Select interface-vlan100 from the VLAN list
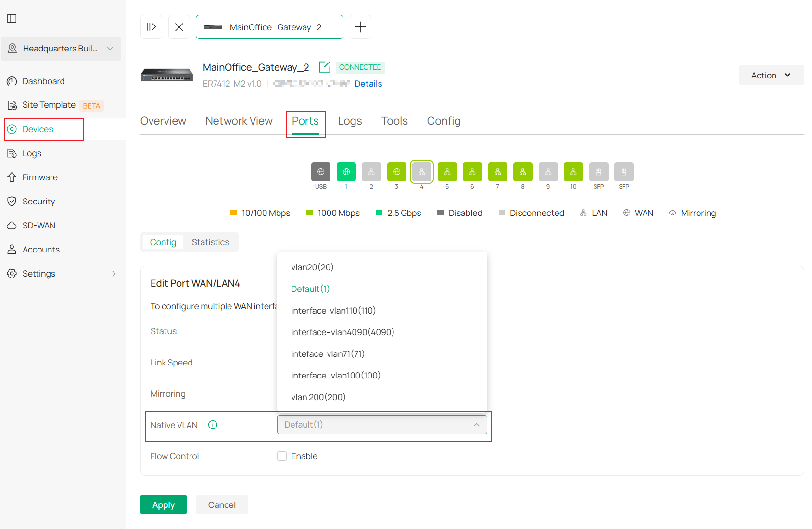Screen dimensions: 812x529 click(335, 375)
